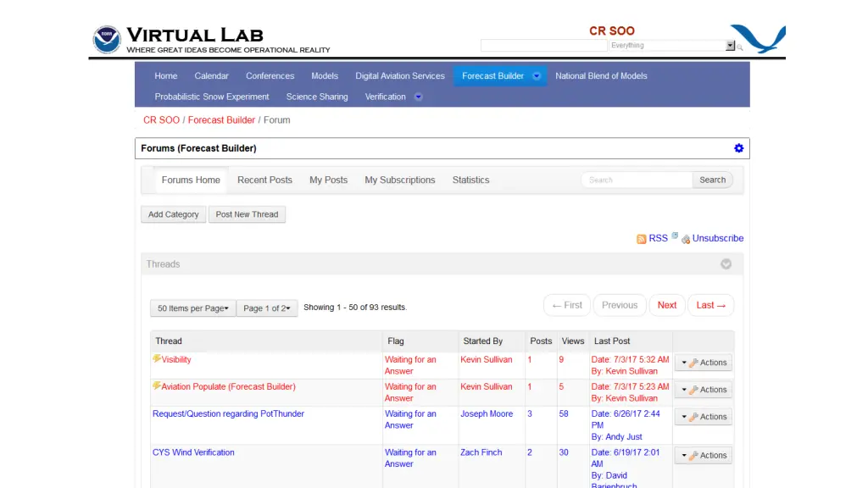Click the NOAA logo emblem

point(107,39)
